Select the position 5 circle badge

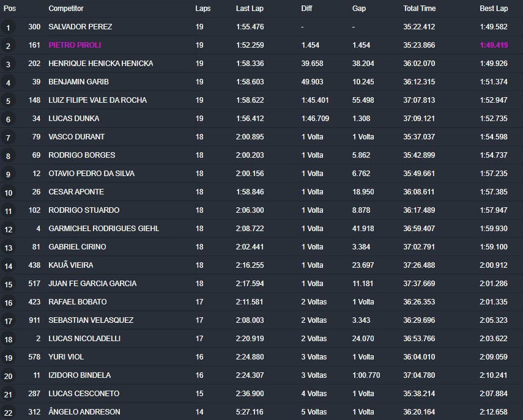[8, 101]
